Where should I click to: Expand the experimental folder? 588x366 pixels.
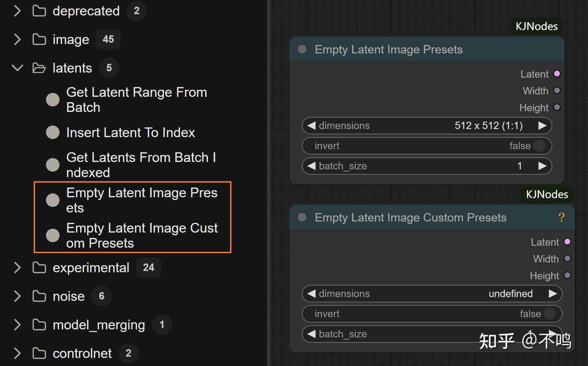(17, 268)
